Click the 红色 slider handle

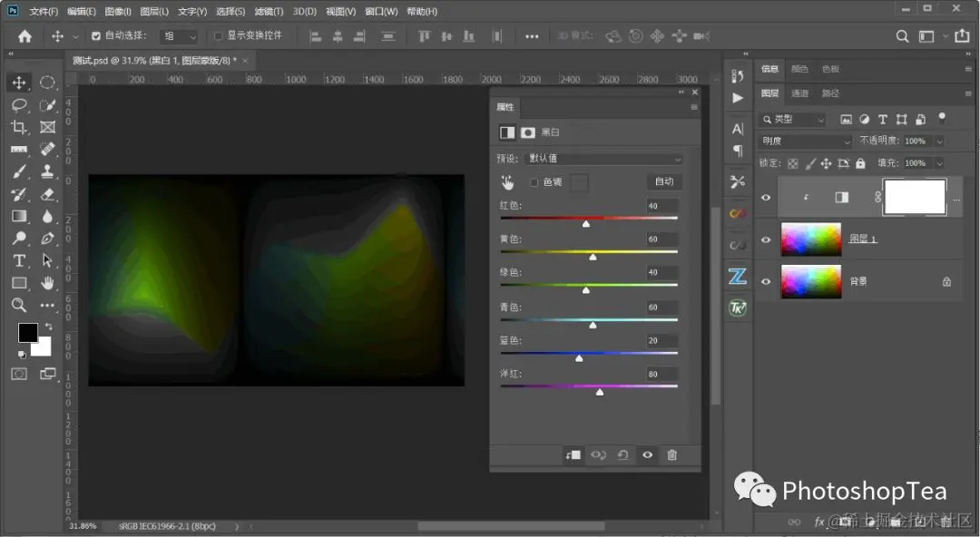pos(586,223)
